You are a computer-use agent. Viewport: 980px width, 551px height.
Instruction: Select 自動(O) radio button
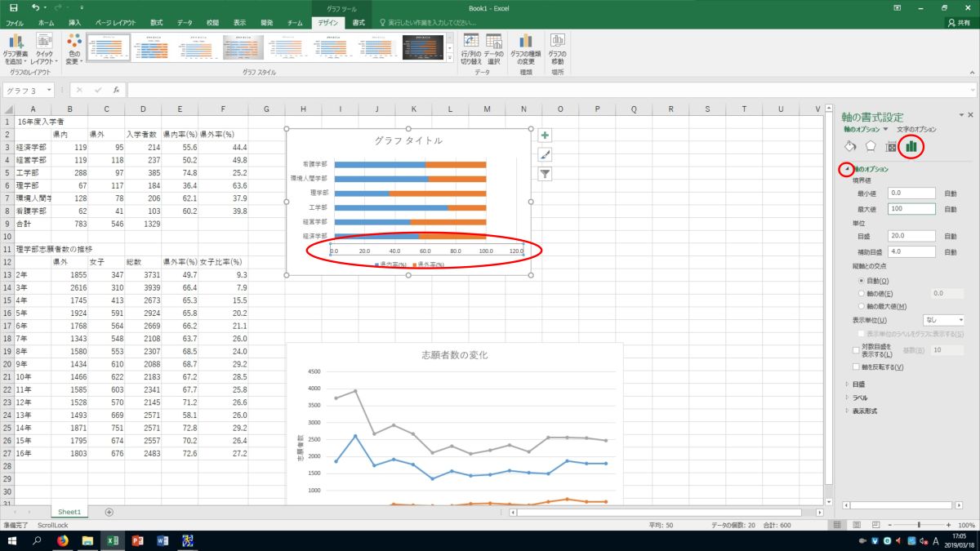click(862, 280)
